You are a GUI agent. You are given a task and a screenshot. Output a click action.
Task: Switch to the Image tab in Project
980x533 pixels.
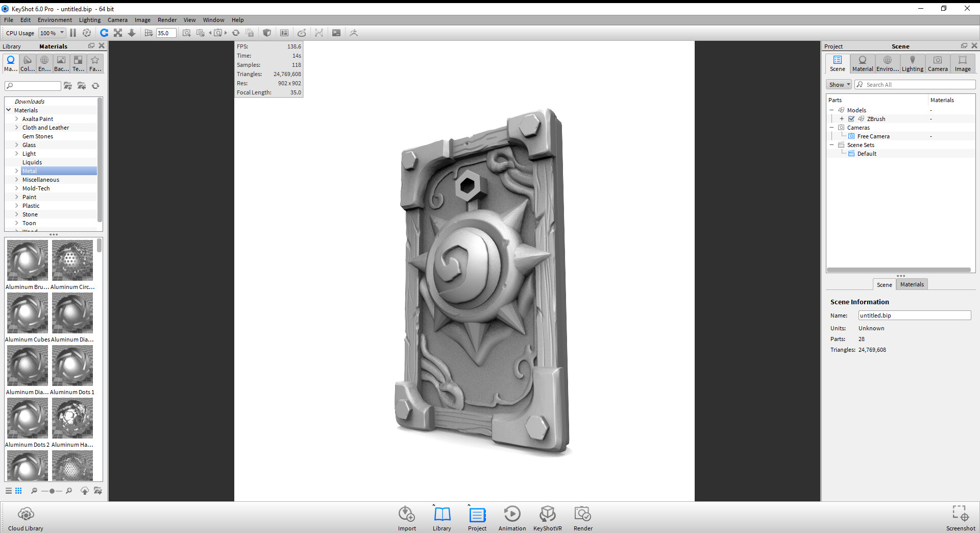click(963, 64)
